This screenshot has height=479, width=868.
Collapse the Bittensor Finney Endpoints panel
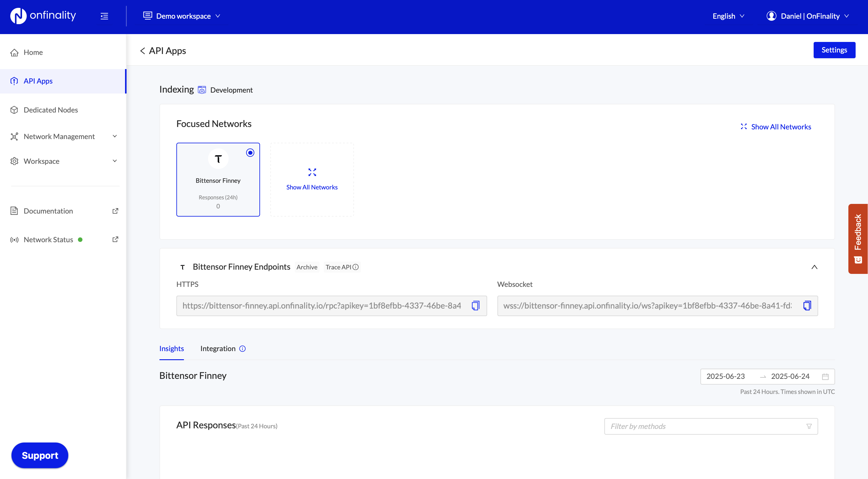[x=815, y=267]
